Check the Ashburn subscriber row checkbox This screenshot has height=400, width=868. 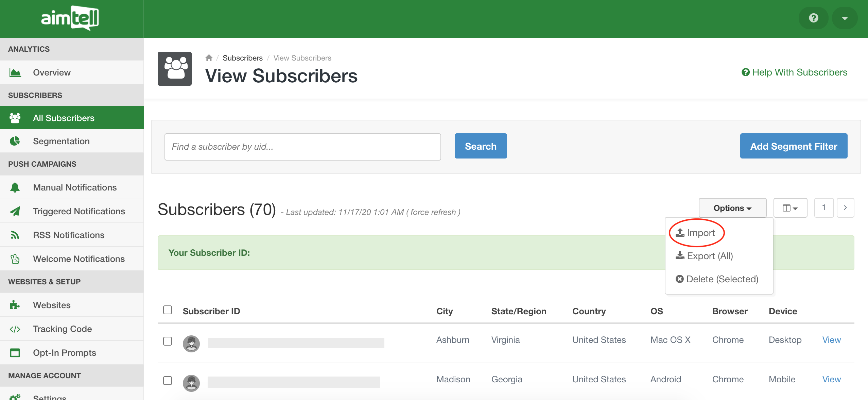168,341
